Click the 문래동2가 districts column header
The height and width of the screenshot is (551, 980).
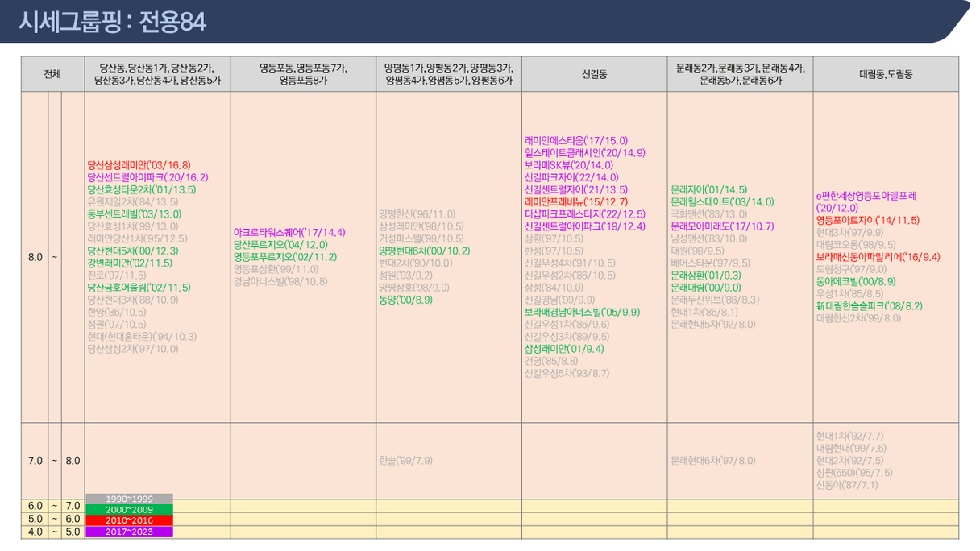coord(740,74)
